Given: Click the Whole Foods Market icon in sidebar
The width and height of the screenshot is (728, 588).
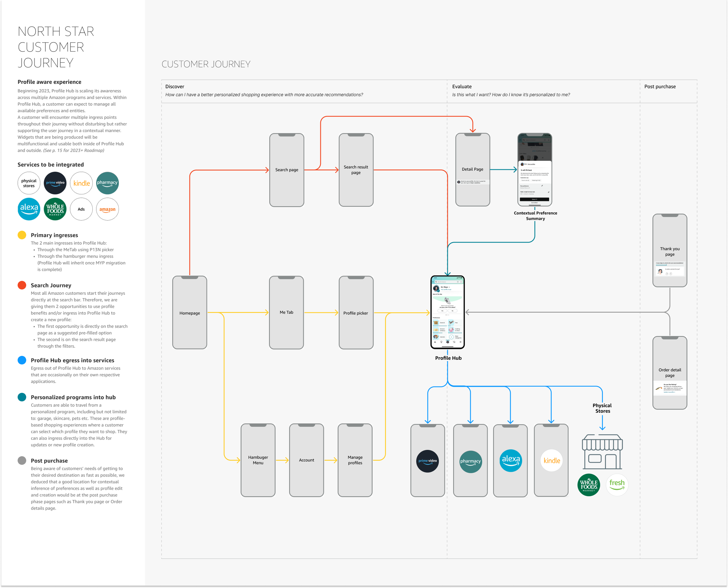Looking at the screenshot, I should point(55,209).
